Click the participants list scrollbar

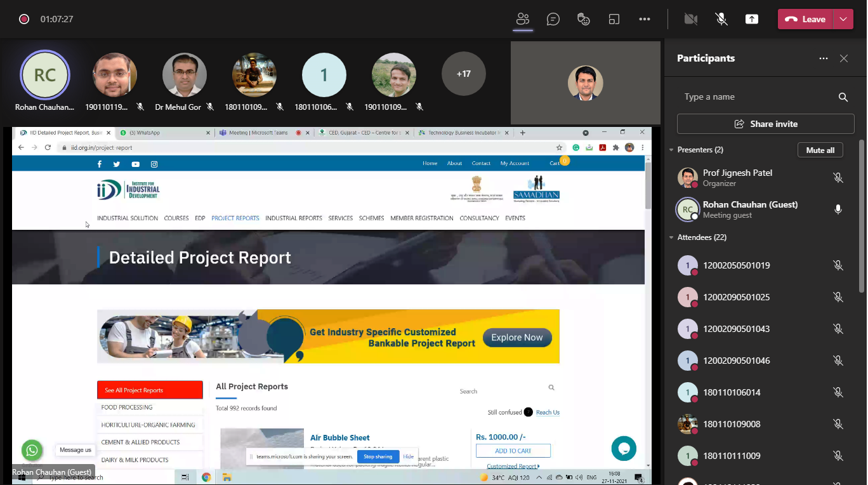point(862,216)
